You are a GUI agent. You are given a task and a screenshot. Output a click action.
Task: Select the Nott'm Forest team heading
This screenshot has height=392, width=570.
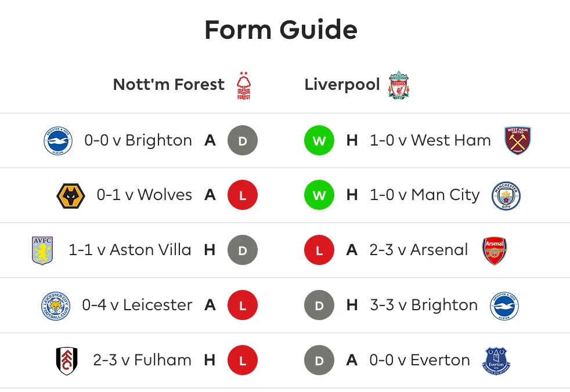click(x=169, y=85)
